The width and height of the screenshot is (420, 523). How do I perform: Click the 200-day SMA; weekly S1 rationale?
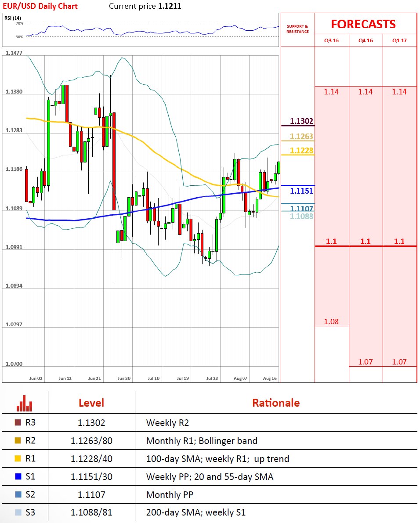196,512
